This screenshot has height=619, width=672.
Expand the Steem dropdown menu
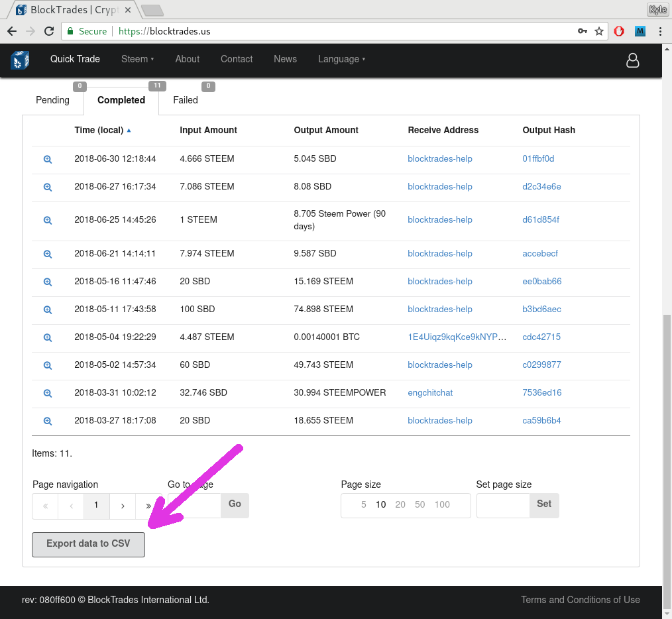(x=137, y=59)
